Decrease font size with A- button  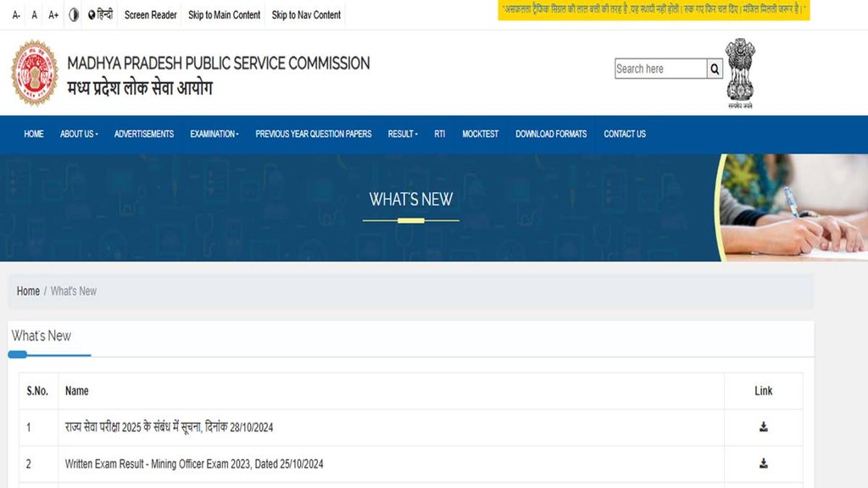[16, 15]
